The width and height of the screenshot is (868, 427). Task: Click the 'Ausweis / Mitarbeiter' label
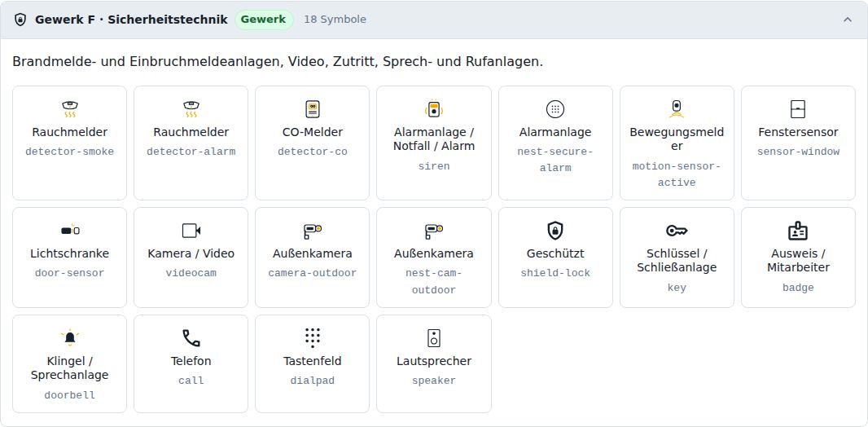798,260
